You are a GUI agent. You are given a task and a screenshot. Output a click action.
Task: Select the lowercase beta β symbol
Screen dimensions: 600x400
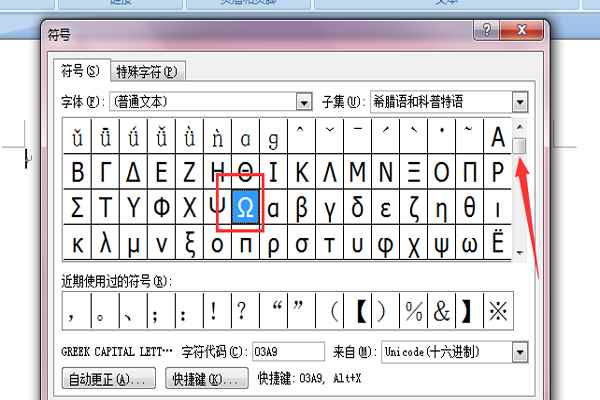(302, 207)
